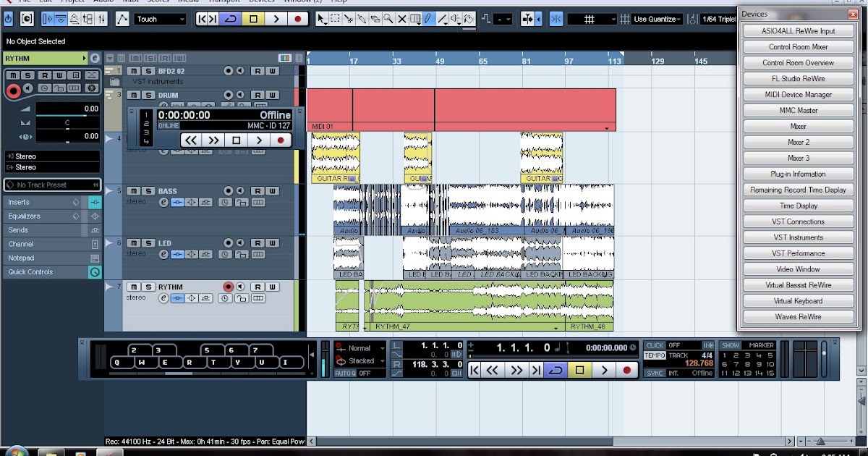Click Record in the MMC Master transport

[x=281, y=140]
